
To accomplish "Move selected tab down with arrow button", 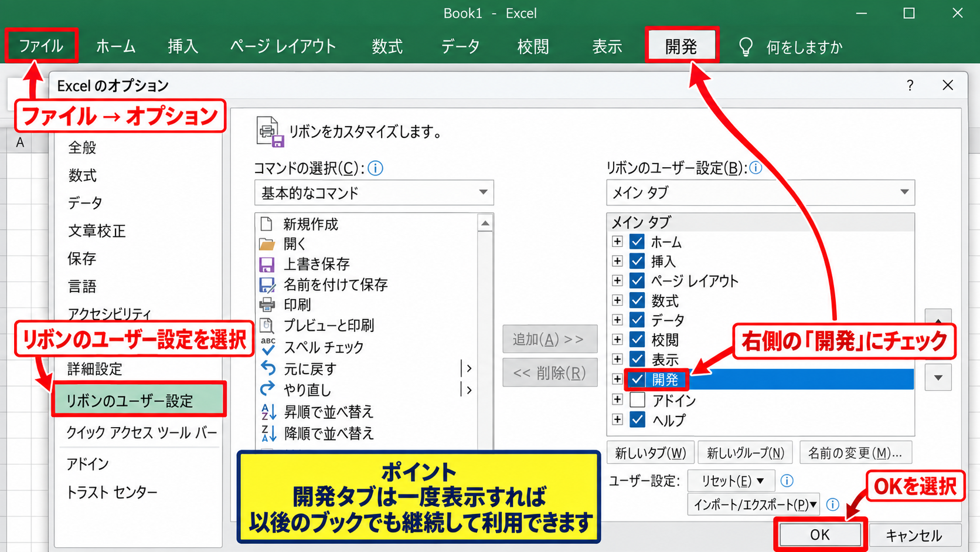I will click(938, 378).
